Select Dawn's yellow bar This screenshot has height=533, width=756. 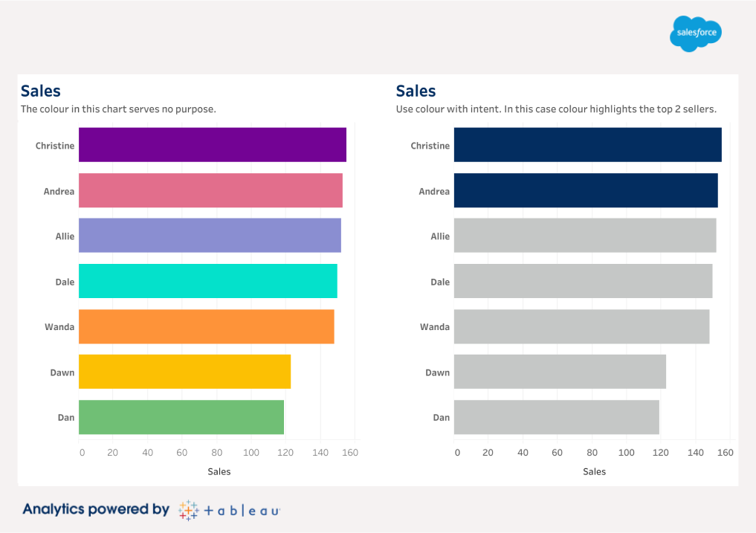pyautogui.click(x=184, y=372)
